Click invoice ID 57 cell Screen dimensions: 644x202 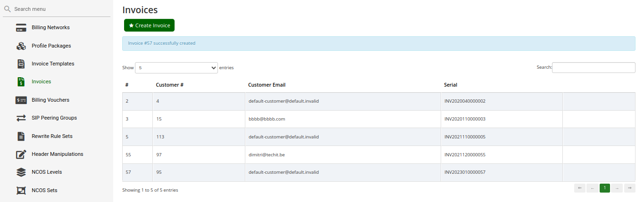coord(137,172)
